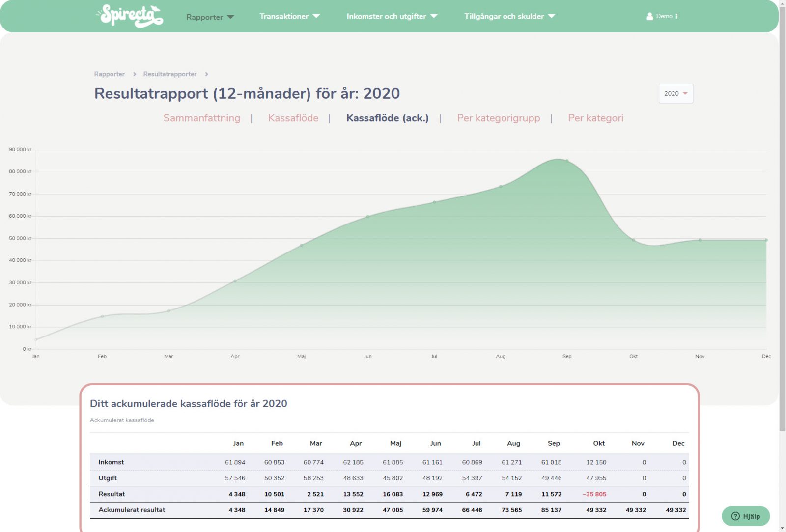Open the Rapporter navigation dropdown

210,16
